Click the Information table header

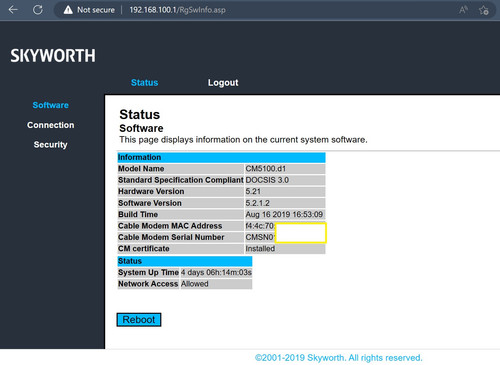221,157
